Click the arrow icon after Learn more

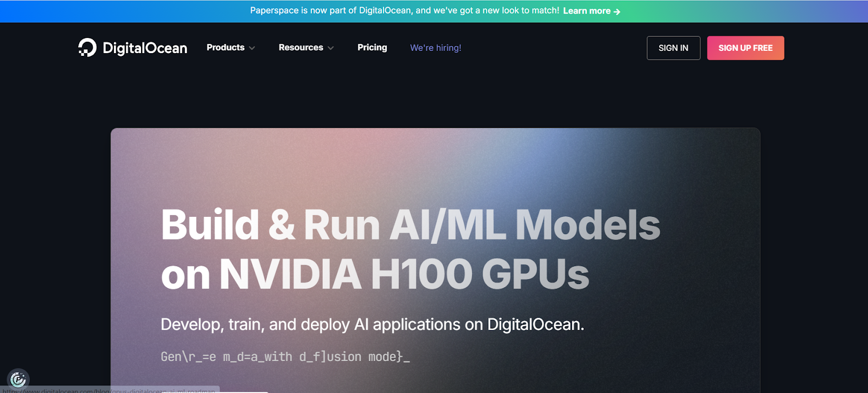[617, 11]
